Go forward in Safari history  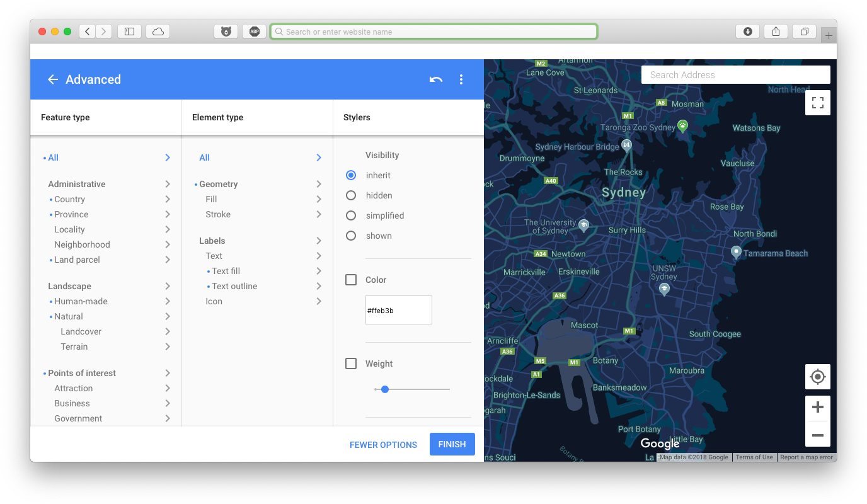click(x=104, y=31)
